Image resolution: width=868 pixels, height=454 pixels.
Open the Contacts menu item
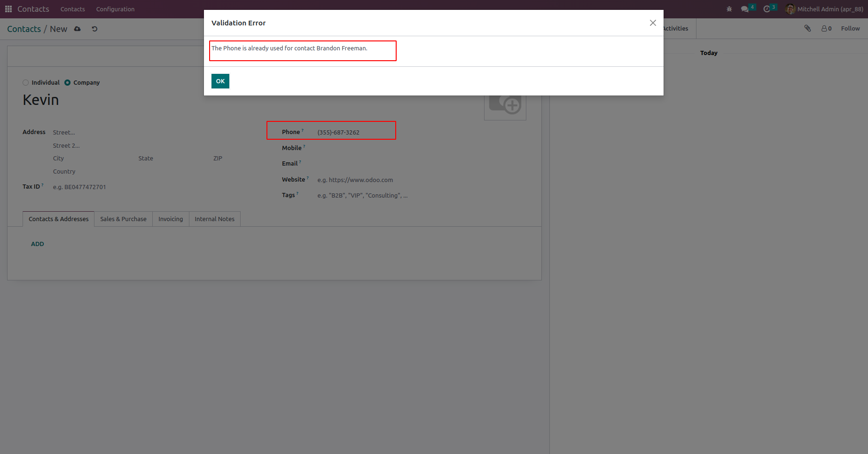[x=73, y=9]
